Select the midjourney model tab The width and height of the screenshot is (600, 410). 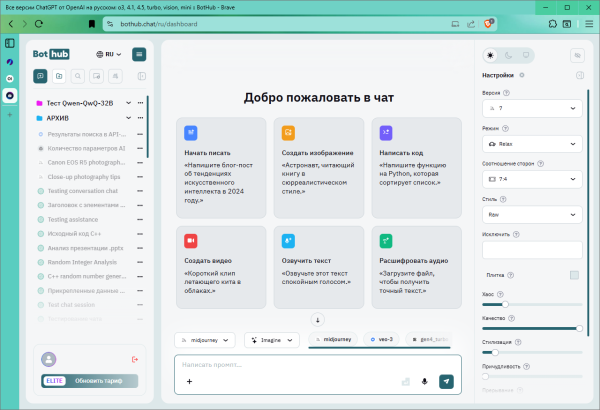tap(332, 340)
